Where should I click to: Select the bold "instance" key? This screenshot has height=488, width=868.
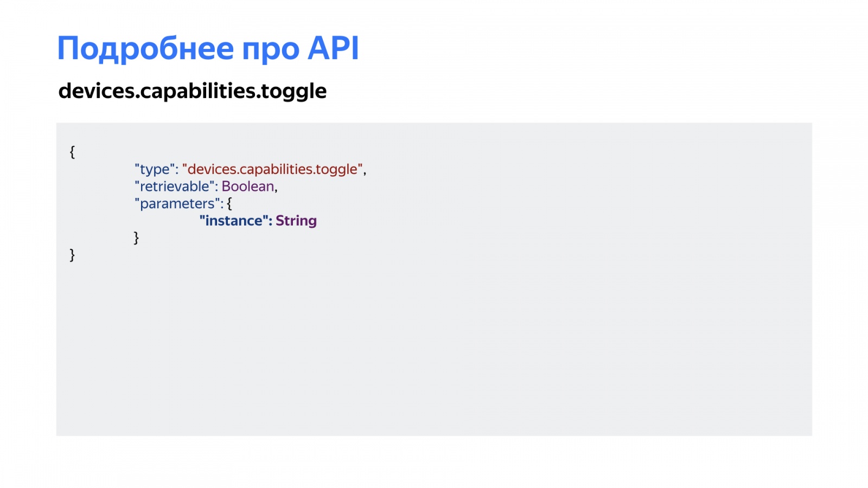click(x=233, y=221)
